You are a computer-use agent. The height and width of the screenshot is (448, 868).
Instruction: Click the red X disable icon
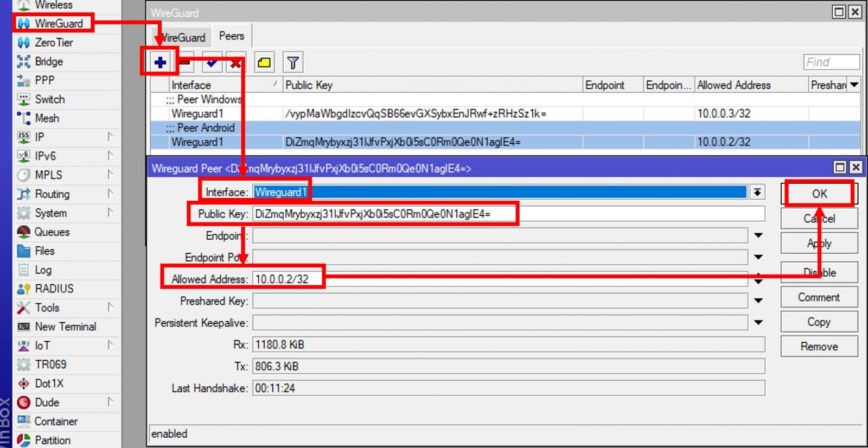point(236,63)
